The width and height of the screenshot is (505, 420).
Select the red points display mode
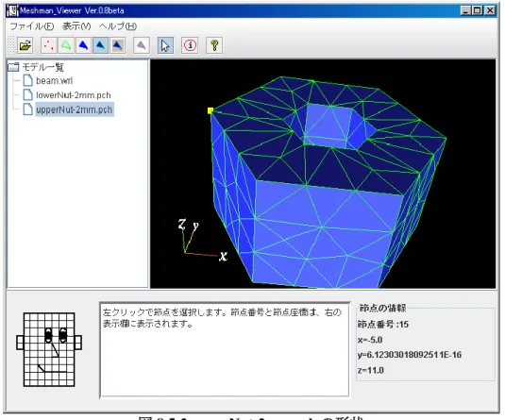[x=49, y=45]
